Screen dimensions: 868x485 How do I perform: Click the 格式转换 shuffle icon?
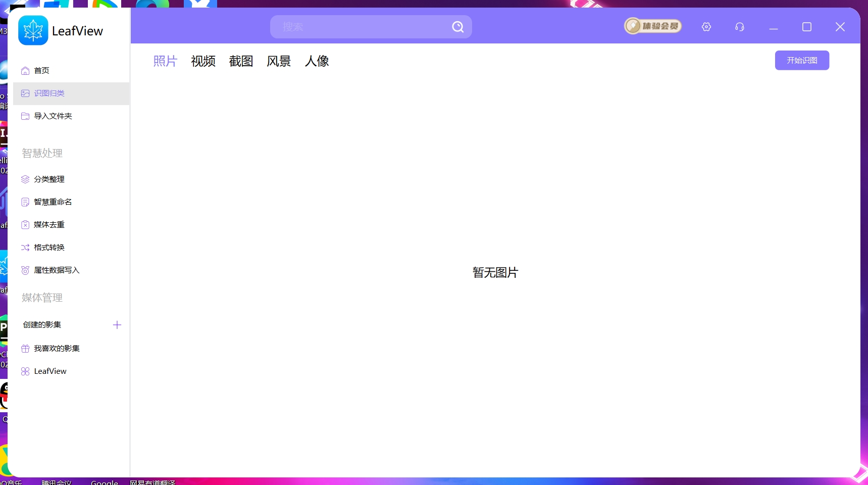coord(25,248)
